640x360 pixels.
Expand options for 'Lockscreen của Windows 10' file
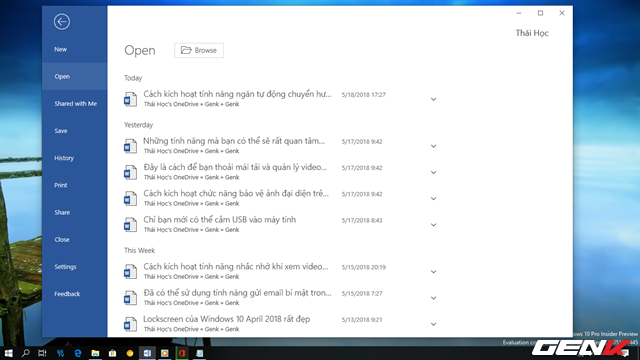[433, 324]
